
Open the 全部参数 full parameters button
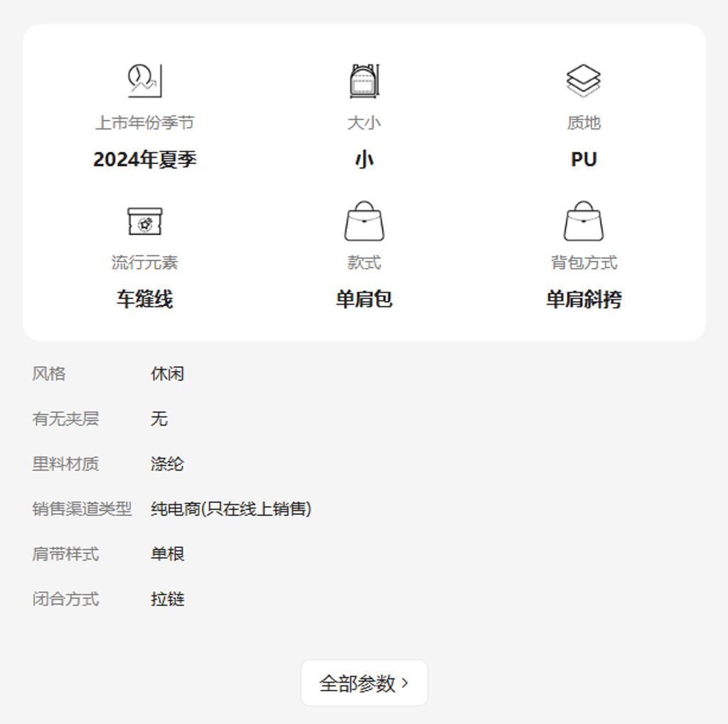365,684
